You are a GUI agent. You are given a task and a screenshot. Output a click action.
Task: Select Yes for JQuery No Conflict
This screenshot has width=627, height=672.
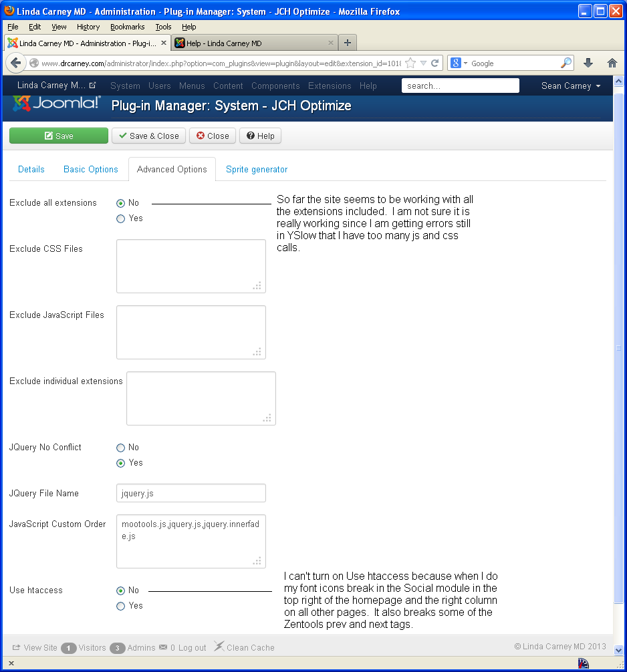(120, 463)
